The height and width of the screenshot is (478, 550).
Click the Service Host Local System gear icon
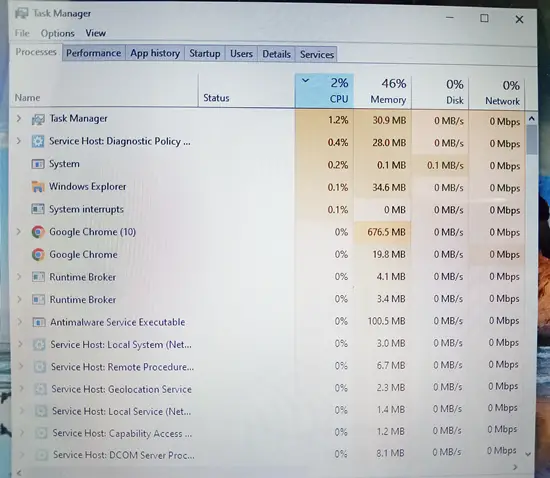(39, 345)
